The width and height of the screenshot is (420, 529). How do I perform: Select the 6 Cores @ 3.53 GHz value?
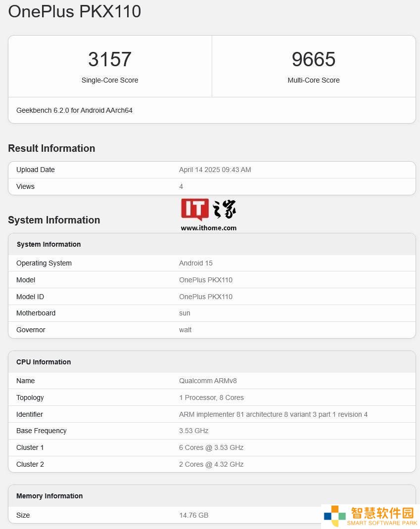(x=211, y=448)
